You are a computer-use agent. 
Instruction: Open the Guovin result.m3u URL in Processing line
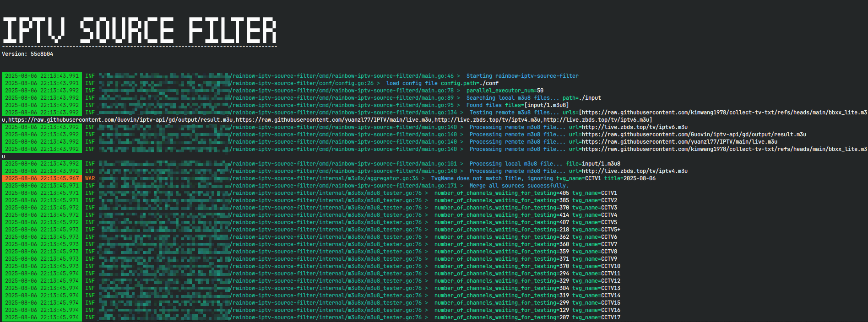click(x=694, y=134)
